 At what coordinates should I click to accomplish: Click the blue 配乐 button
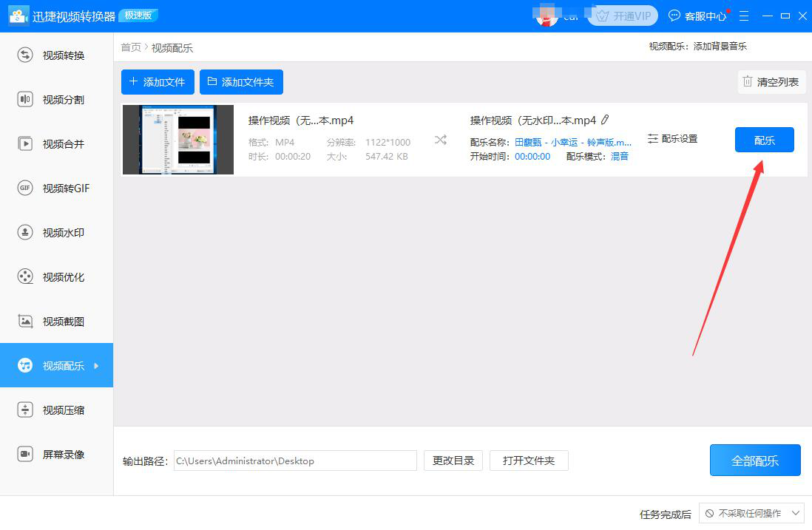(x=765, y=140)
